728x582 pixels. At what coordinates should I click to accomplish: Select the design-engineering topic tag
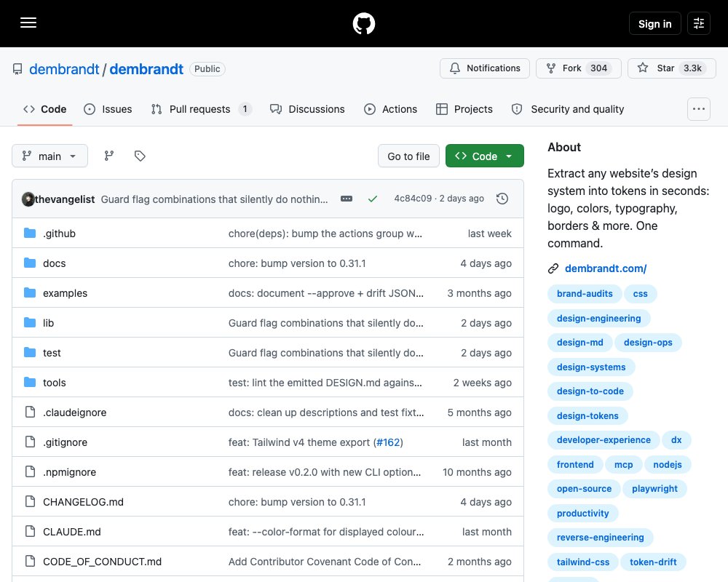click(x=599, y=318)
